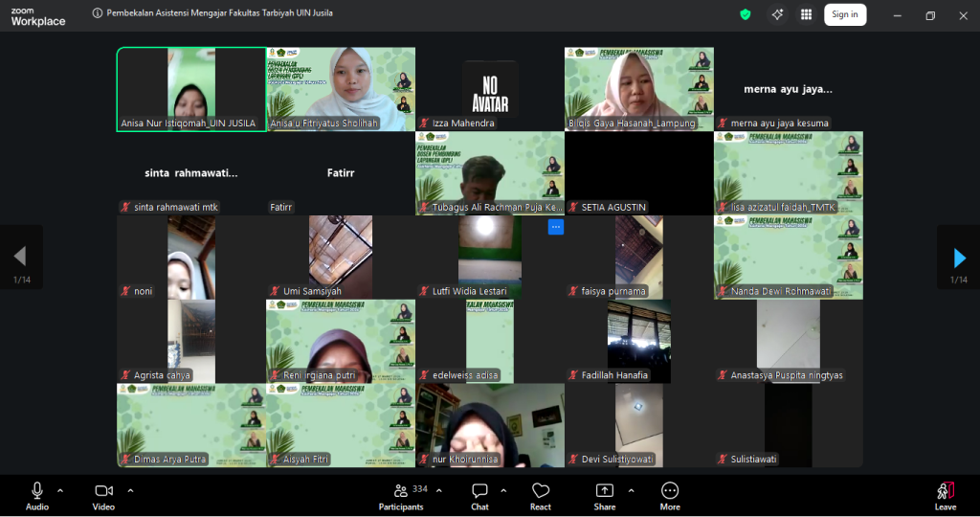Go to next gallery page arrow
This screenshot has height=517, width=980.
click(959, 257)
